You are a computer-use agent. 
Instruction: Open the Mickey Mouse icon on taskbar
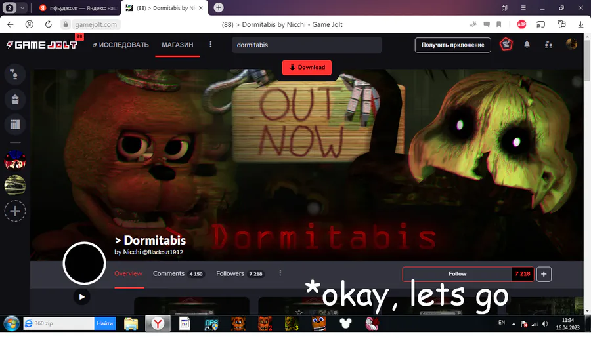pos(345,323)
